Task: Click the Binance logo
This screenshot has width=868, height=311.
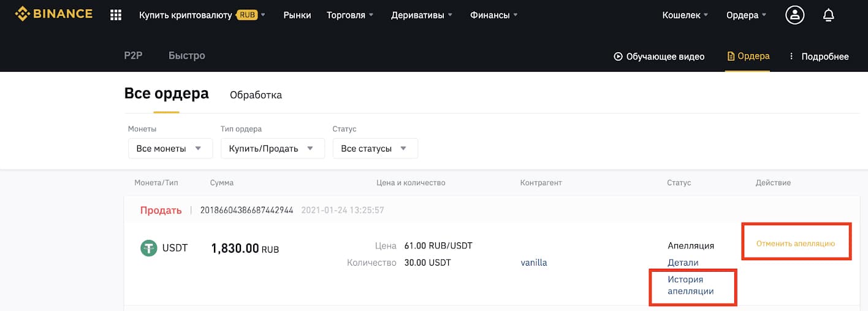Action: click(54, 13)
